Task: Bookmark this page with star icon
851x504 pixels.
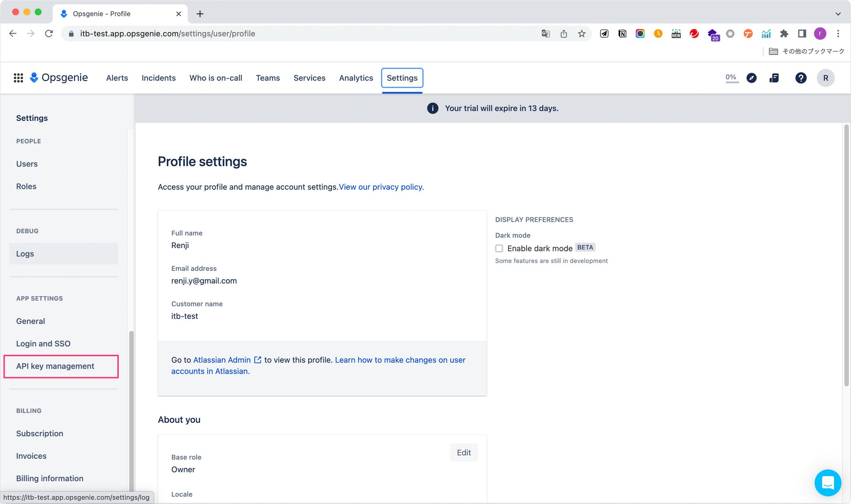Action: [582, 34]
